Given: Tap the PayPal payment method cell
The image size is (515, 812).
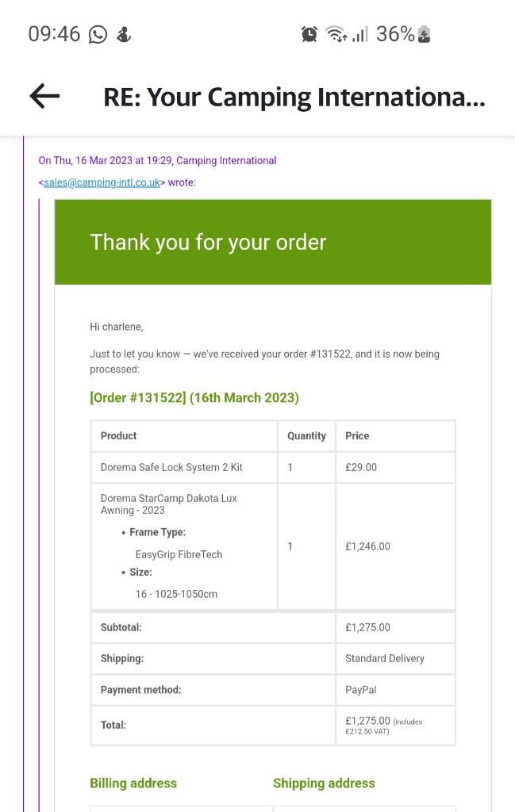Looking at the screenshot, I should 395,690.
